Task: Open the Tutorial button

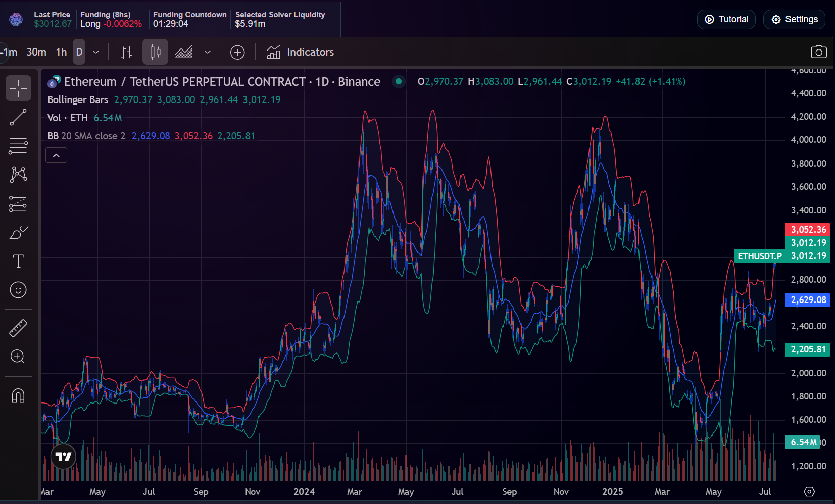Action: tap(726, 19)
